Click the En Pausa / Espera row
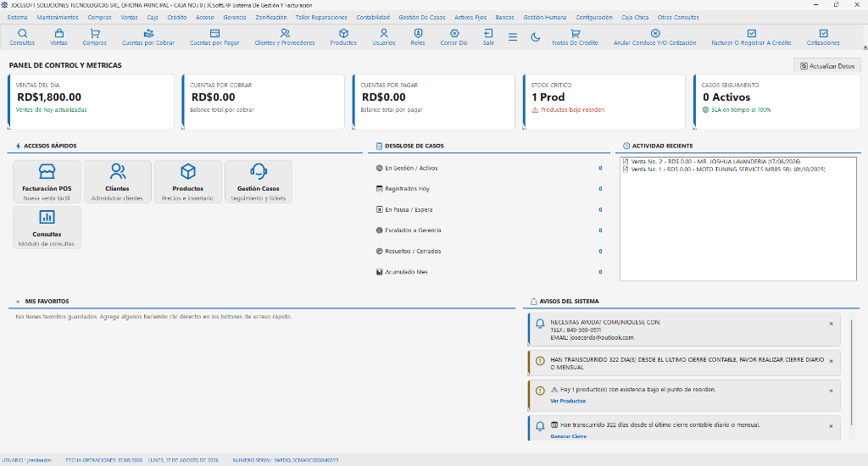The image size is (868, 466). click(489, 210)
